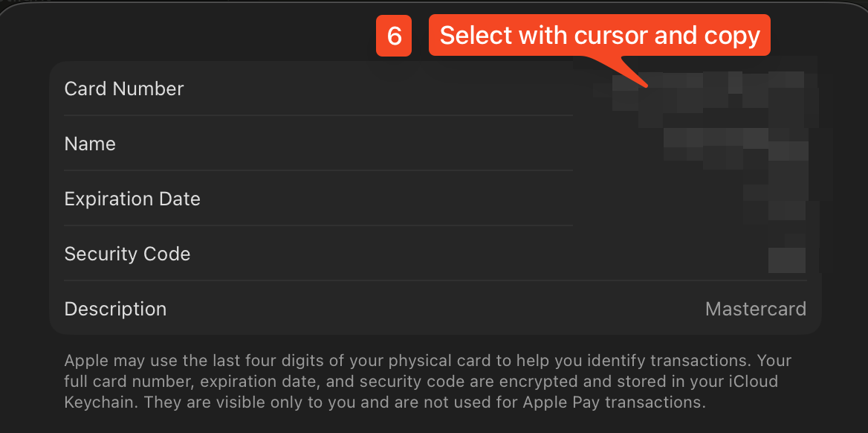The height and width of the screenshot is (433, 868).
Task: Click the blurred cardholder name value
Action: click(x=736, y=144)
